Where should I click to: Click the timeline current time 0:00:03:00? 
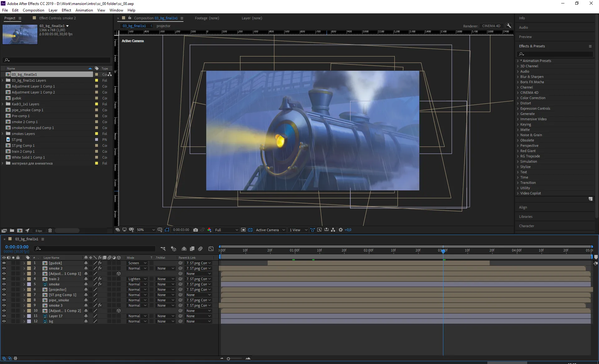[x=17, y=247]
